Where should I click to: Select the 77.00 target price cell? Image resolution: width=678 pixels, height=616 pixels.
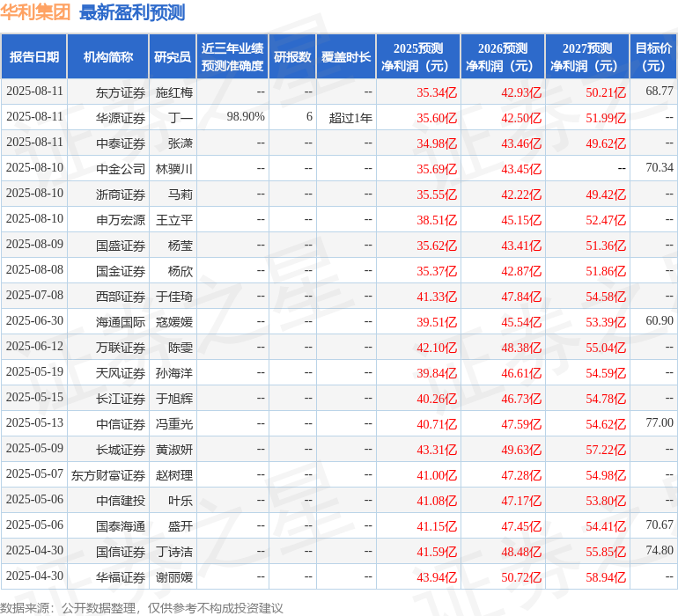(660, 423)
